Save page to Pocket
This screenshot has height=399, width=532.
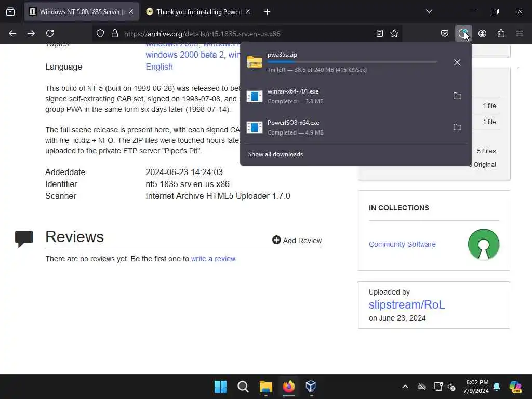click(x=445, y=33)
